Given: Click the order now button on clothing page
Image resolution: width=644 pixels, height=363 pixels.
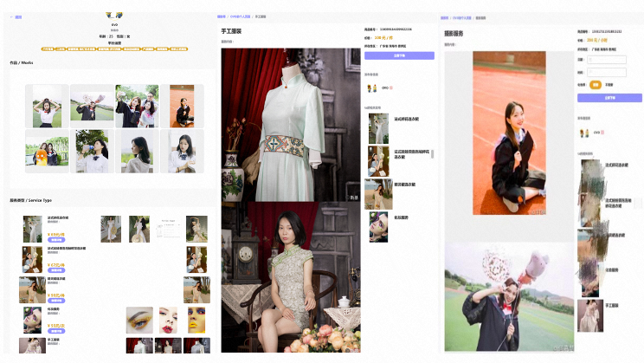Looking at the screenshot, I should (399, 55).
